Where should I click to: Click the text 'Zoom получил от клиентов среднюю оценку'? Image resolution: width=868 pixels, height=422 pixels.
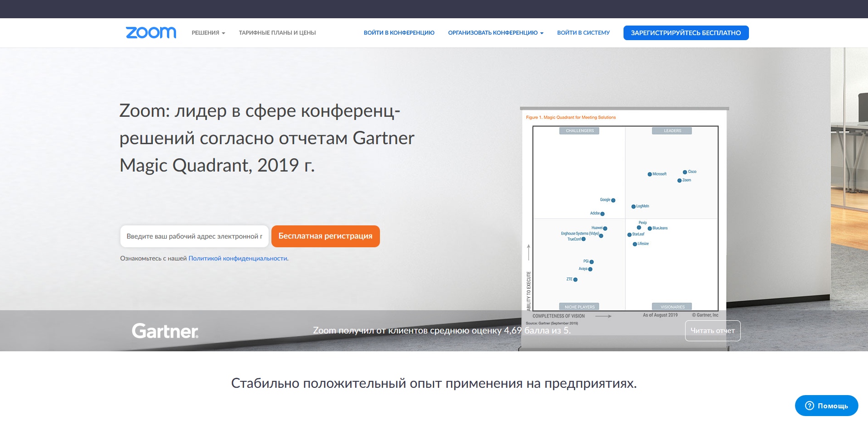point(407,330)
